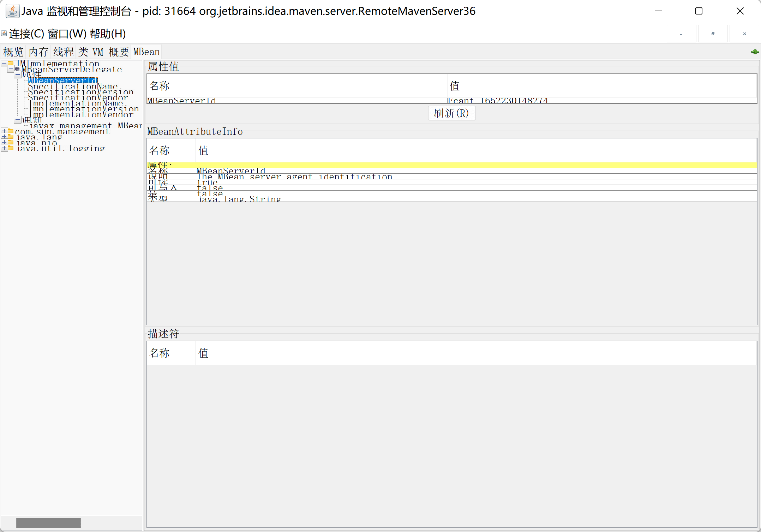
Task: Click the java.util.logging folder icon
Action: pyautogui.click(x=11, y=148)
